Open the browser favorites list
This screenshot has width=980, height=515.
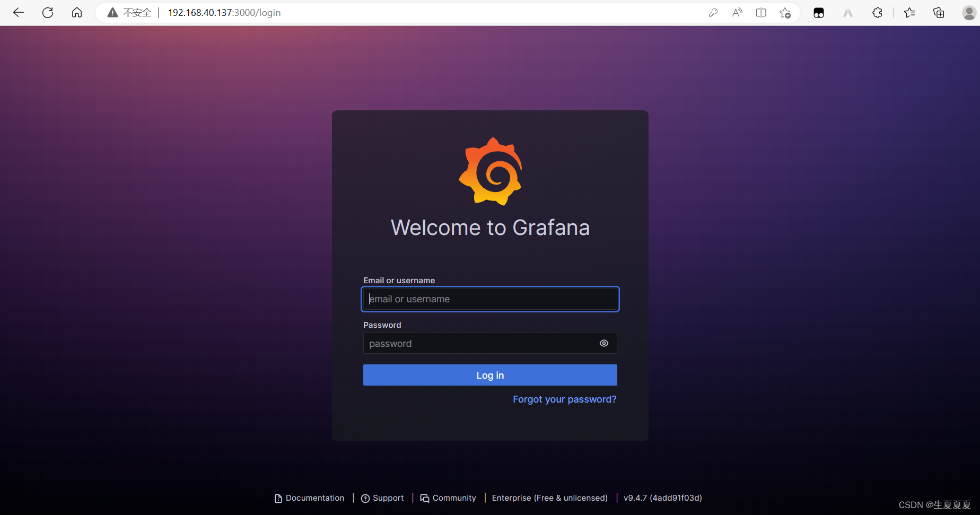click(909, 12)
